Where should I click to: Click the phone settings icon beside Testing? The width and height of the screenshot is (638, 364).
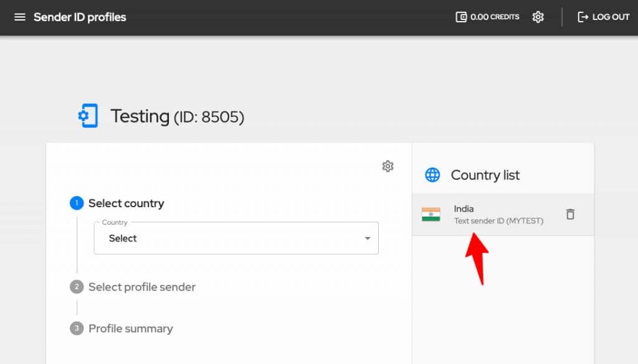point(88,116)
